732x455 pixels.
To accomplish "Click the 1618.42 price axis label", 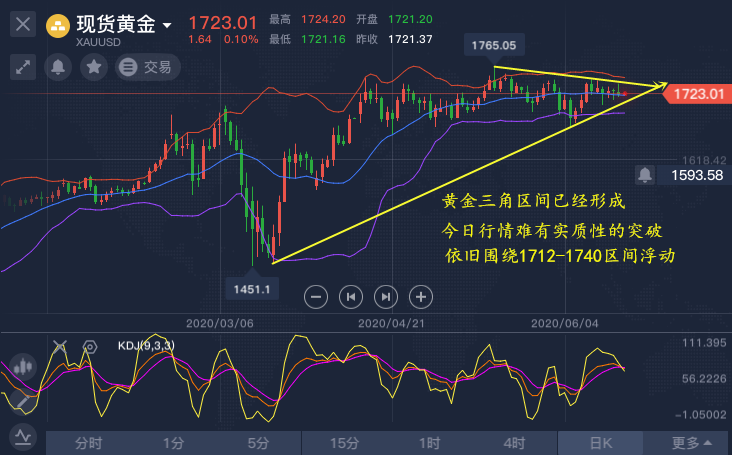I will tap(704, 161).
